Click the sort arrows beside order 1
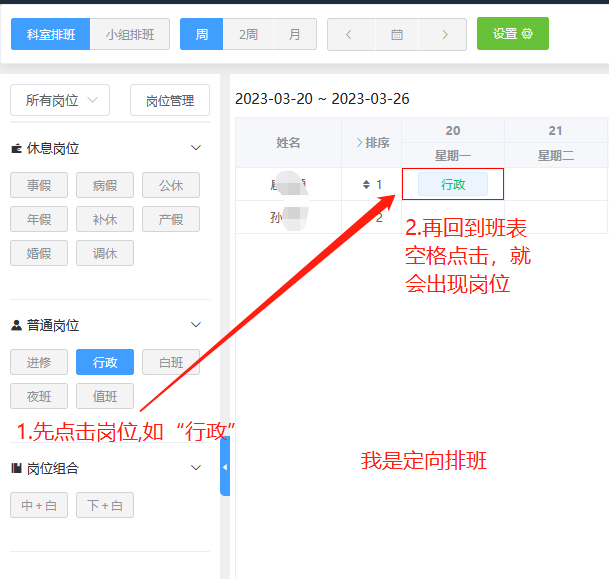Viewport: 609px width, 579px height. 366,185
